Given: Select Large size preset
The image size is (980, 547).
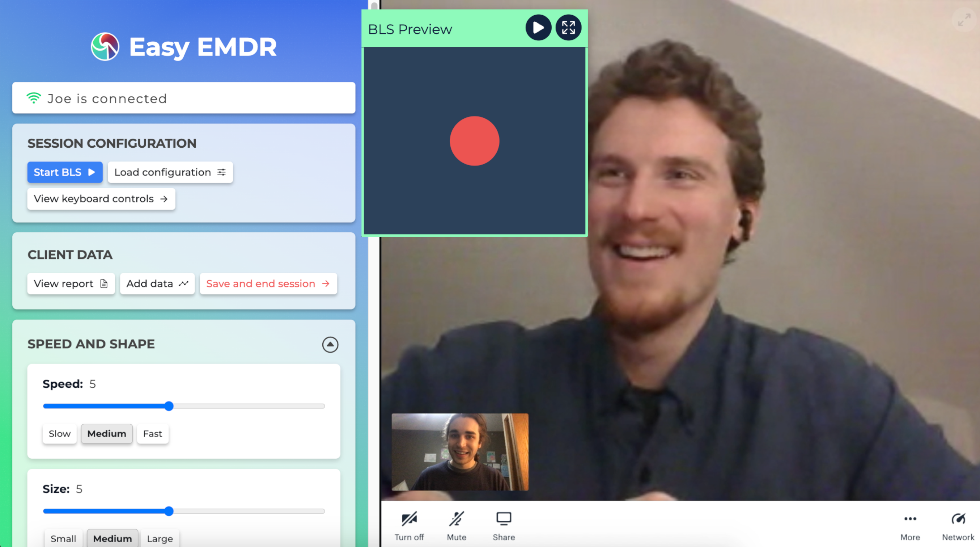Looking at the screenshot, I should click(160, 538).
